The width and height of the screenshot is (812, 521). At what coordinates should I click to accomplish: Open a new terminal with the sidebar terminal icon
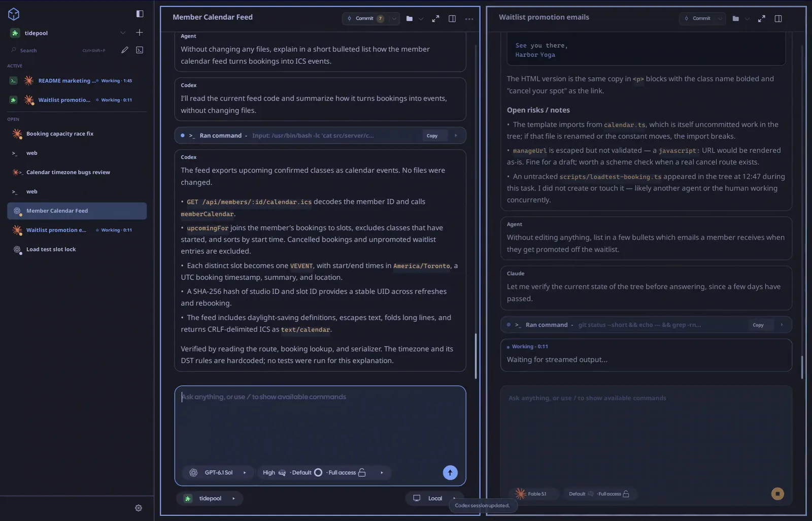coord(140,50)
